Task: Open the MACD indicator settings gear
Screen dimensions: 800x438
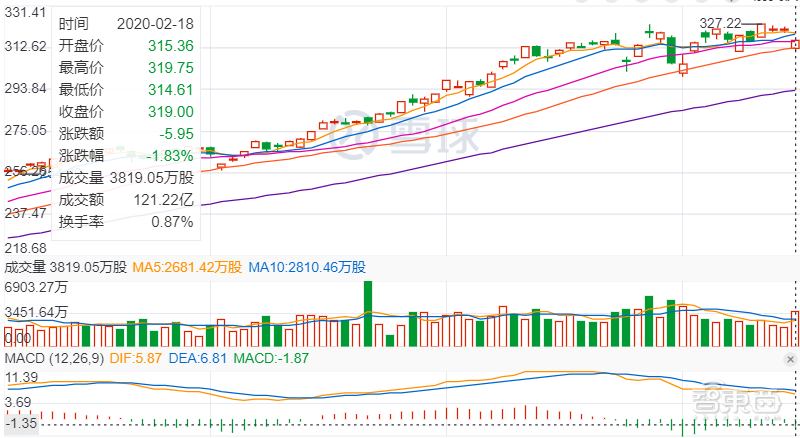Action: 787,359
